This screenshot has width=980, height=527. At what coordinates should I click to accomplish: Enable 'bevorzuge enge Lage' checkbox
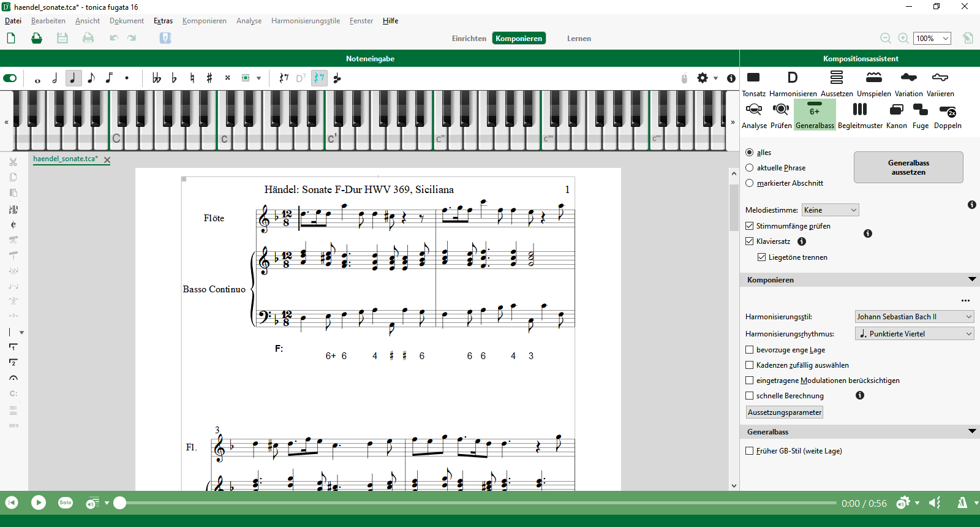(x=749, y=350)
